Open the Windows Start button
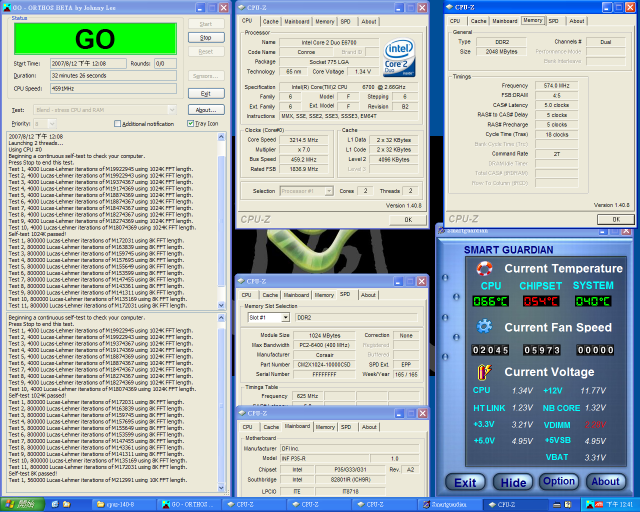Screen dimensions: 640x512 click(x=22, y=505)
